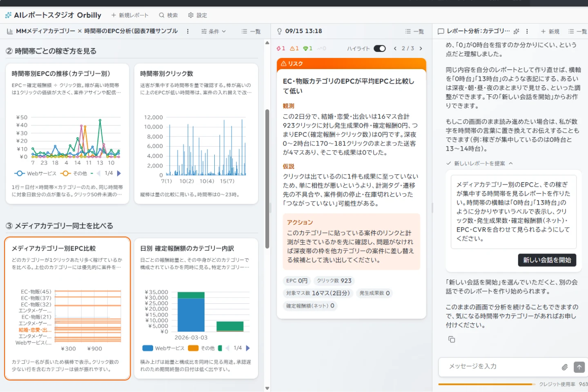Click the クレジット使用率 credit usage progress bar
The image size is (588, 392).
click(x=488, y=384)
